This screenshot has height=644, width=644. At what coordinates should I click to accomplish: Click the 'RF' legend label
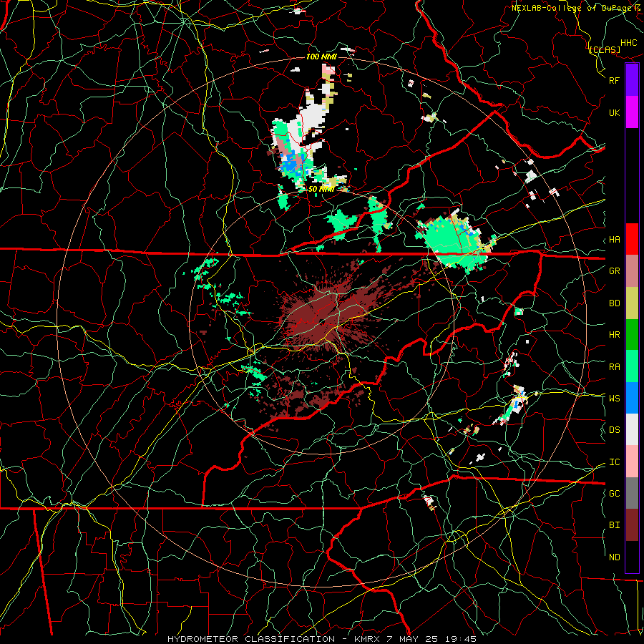click(614, 80)
